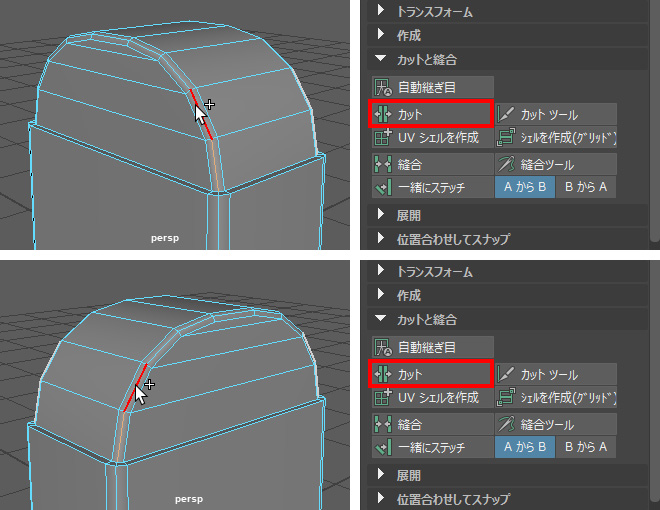Click the Cut (カット) button in the upper panel

pos(431,114)
